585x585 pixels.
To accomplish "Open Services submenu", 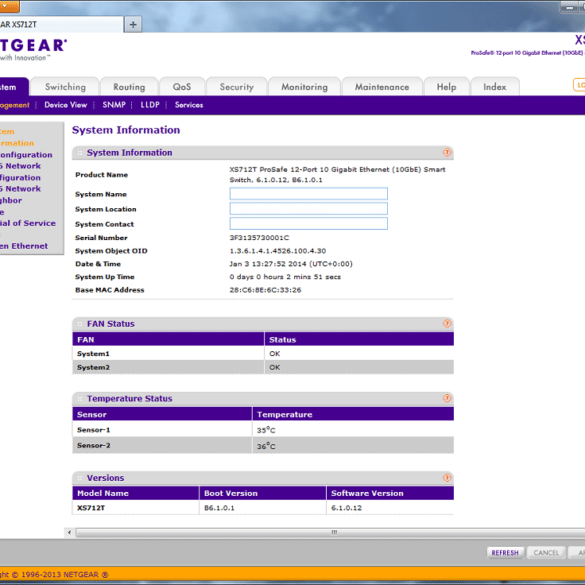I will (x=189, y=105).
